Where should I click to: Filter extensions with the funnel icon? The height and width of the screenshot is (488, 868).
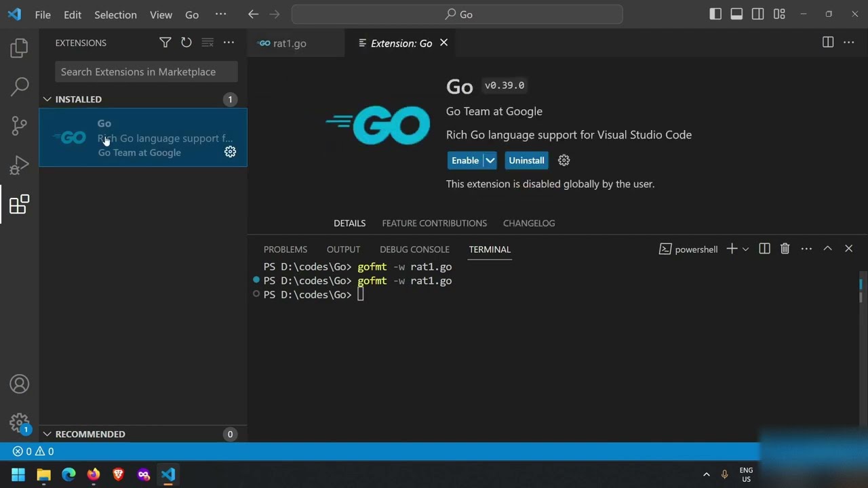165,43
